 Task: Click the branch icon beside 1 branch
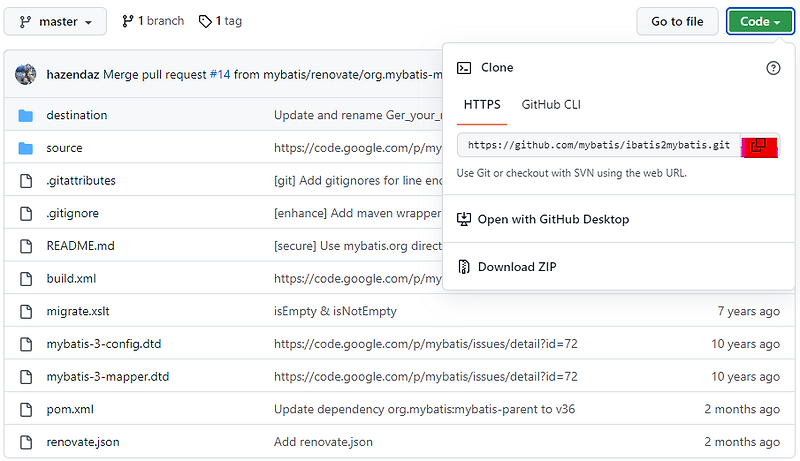pyautogui.click(x=128, y=21)
